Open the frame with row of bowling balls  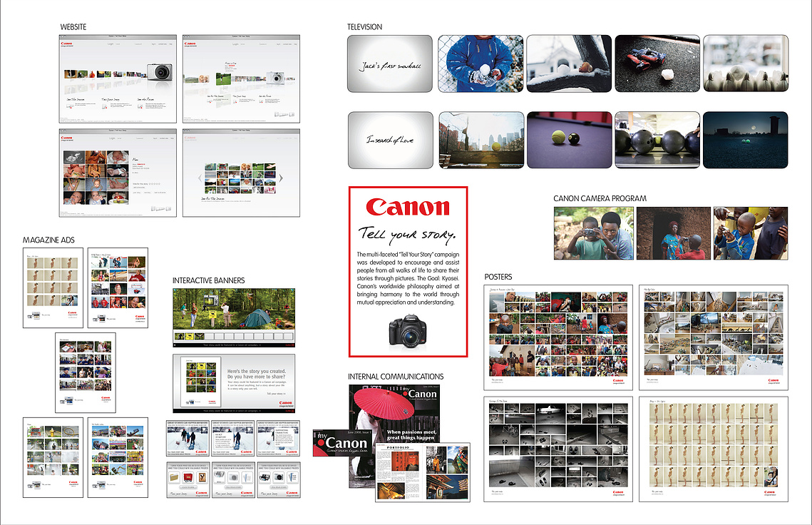(x=657, y=140)
